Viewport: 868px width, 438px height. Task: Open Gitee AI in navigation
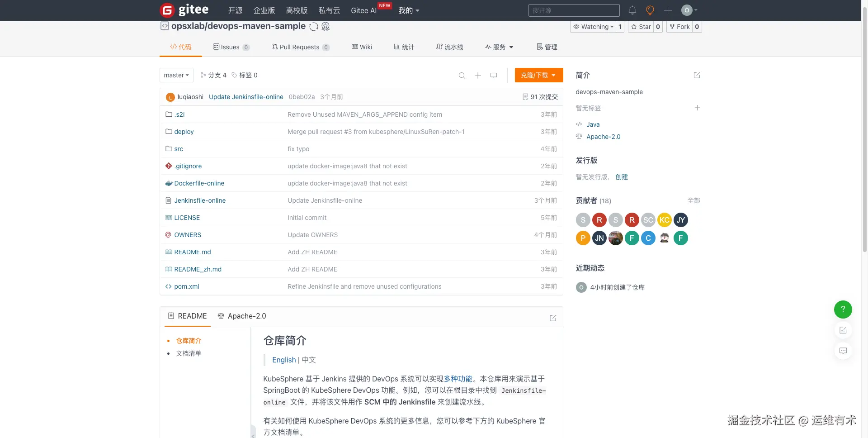pyautogui.click(x=364, y=10)
